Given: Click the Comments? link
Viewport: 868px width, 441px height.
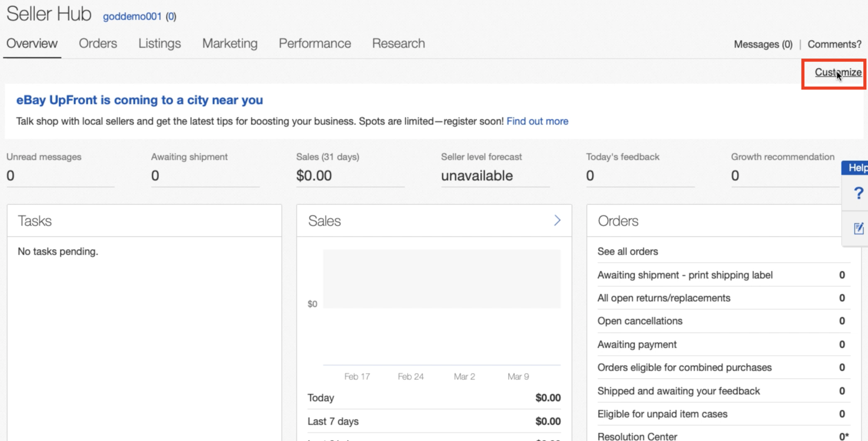Looking at the screenshot, I should click(x=834, y=45).
